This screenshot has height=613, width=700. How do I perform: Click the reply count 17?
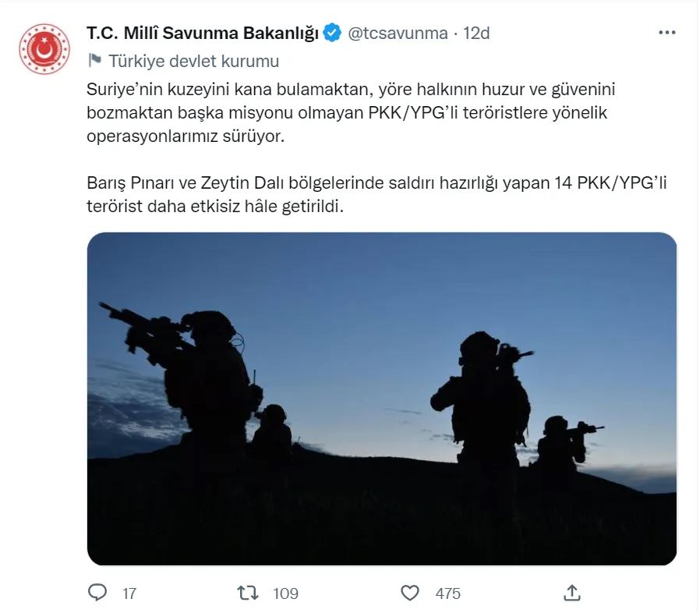pyautogui.click(x=129, y=594)
